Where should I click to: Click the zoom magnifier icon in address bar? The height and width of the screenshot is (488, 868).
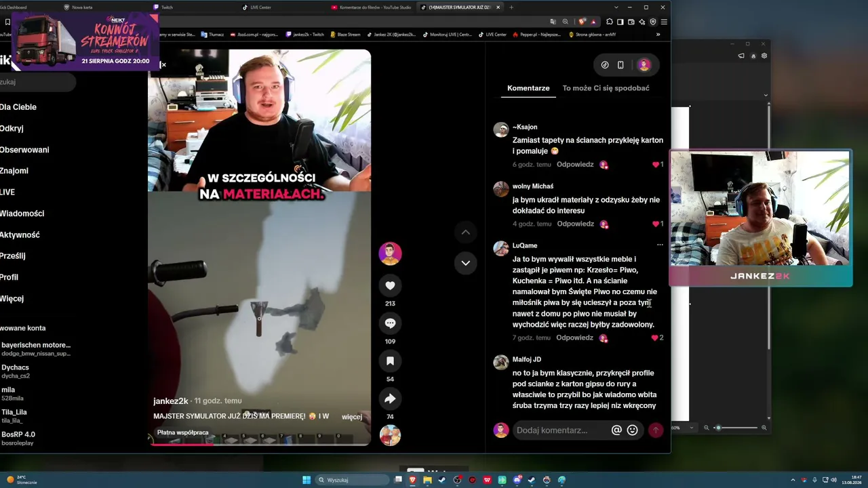[x=565, y=22]
